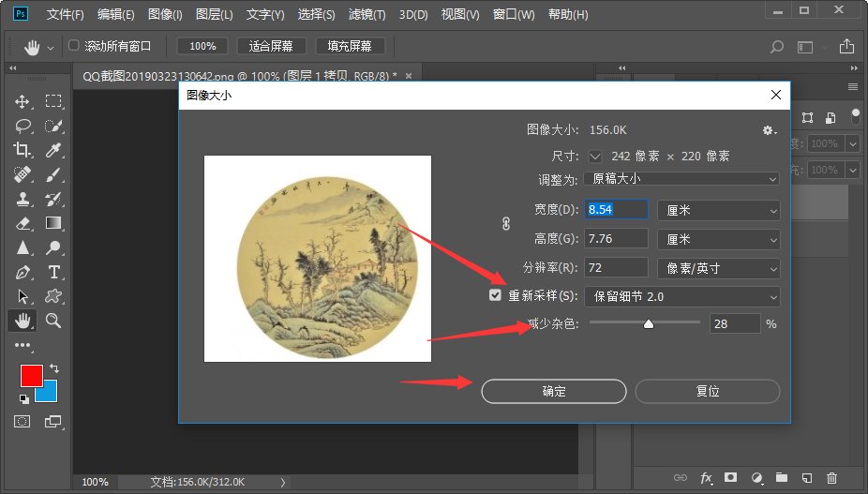The height and width of the screenshot is (494, 868).
Task: Create a new layer icon
Action: pyautogui.click(x=807, y=477)
